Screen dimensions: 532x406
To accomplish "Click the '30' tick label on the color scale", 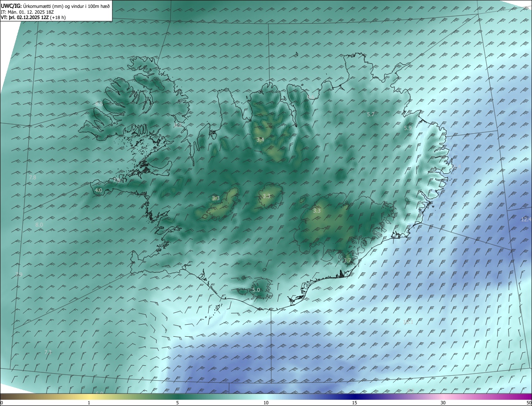I will click(443, 403).
